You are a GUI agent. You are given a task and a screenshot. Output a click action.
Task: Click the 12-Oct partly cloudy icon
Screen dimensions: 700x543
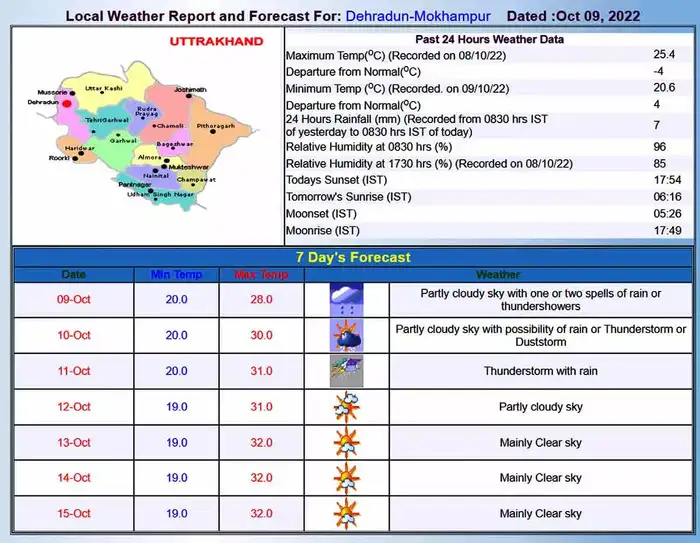click(x=346, y=407)
